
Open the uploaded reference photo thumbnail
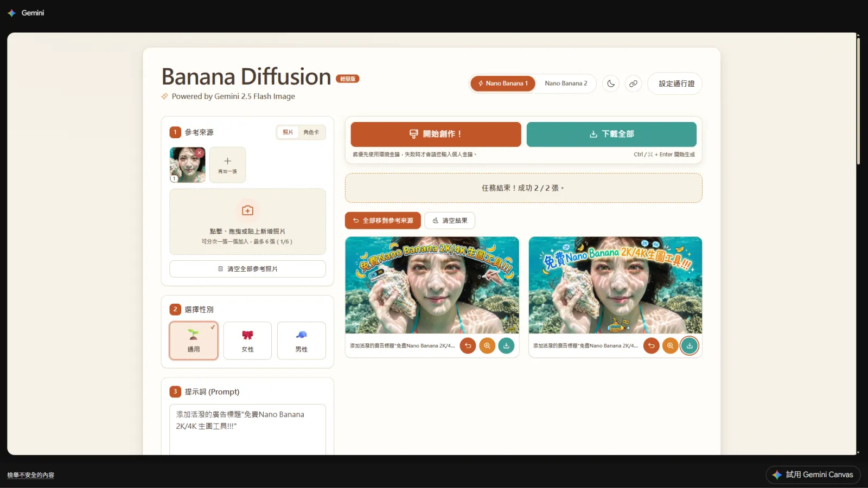[188, 165]
